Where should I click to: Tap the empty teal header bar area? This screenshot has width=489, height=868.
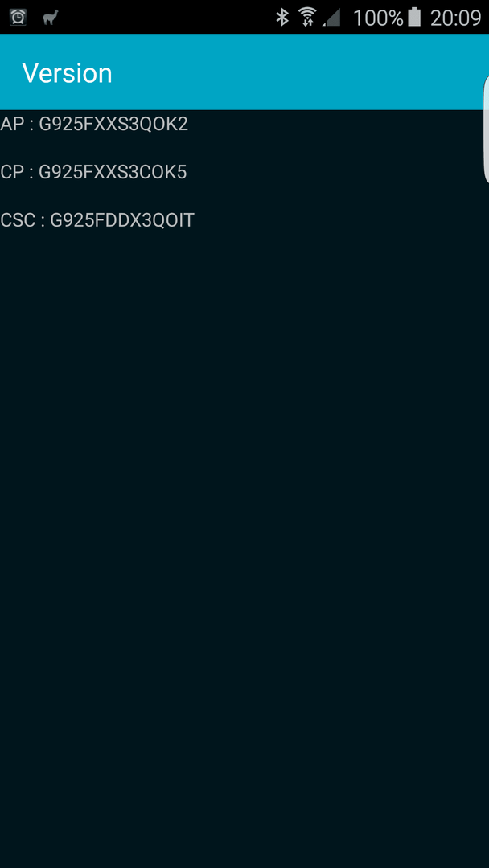(x=294, y=72)
